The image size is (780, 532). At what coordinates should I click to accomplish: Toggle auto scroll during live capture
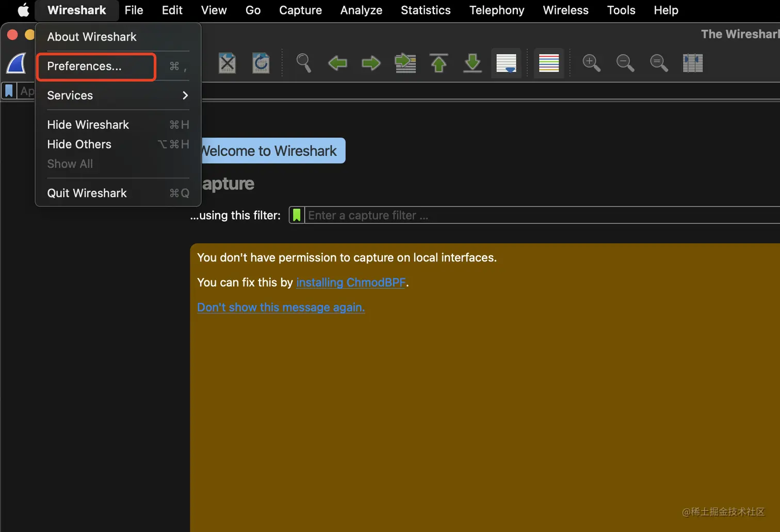tap(506, 63)
